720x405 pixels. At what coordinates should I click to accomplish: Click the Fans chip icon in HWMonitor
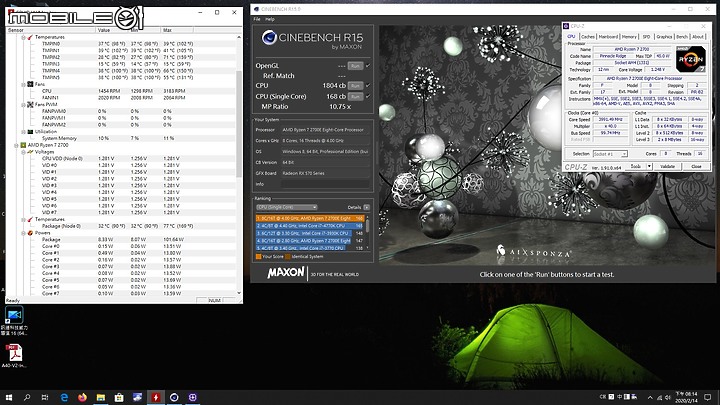pyautogui.click(x=30, y=84)
